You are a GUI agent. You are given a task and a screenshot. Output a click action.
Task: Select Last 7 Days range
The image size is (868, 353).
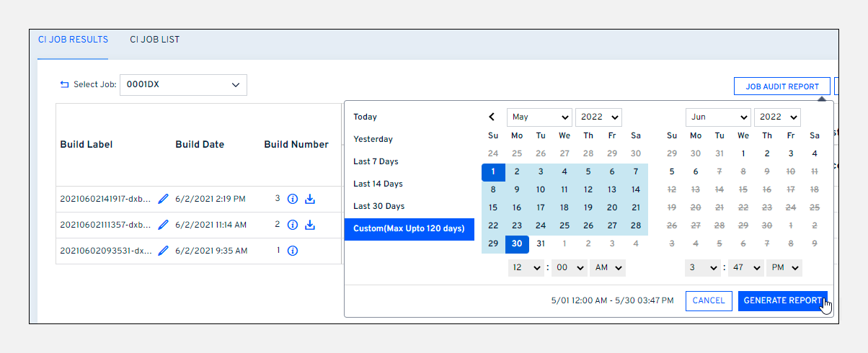tap(376, 161)
